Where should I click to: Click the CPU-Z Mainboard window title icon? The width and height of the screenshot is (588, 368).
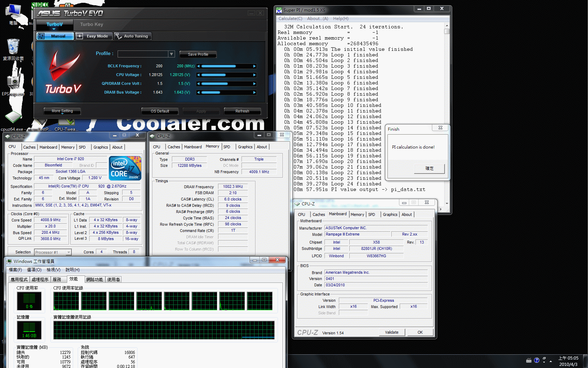click(x=297, y=204)
